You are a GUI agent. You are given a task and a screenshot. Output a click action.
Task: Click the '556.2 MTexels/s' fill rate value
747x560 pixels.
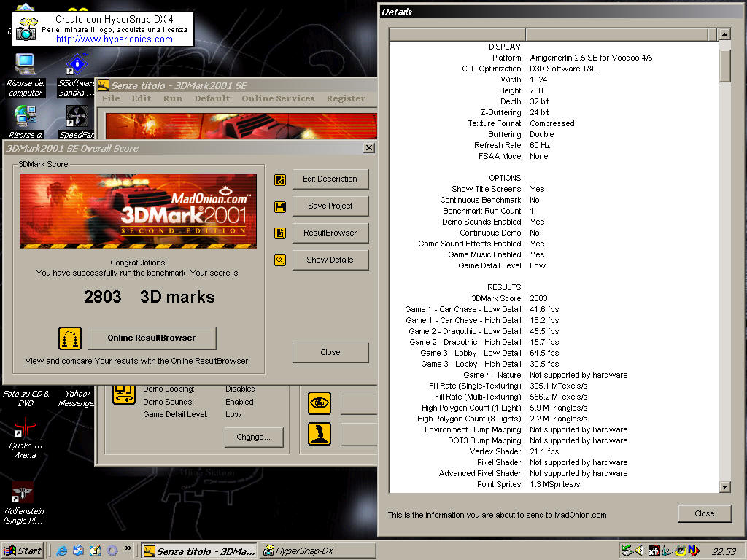point(558,397)
